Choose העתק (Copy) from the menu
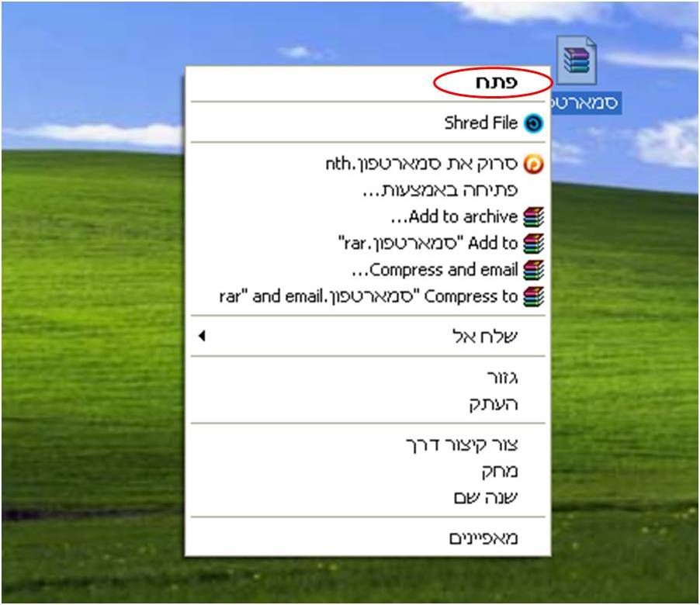The image size is (700, 605). (369, 404)
